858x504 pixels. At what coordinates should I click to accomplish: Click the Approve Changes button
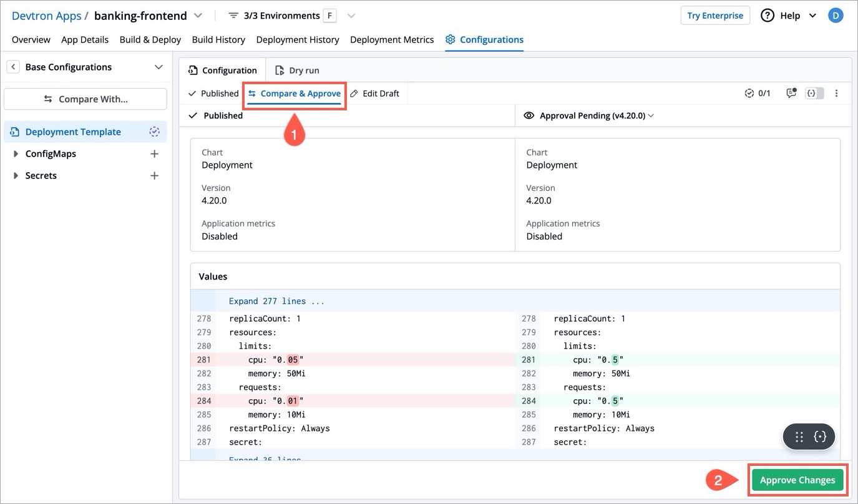pyautogui.click(x=797, y=480)
